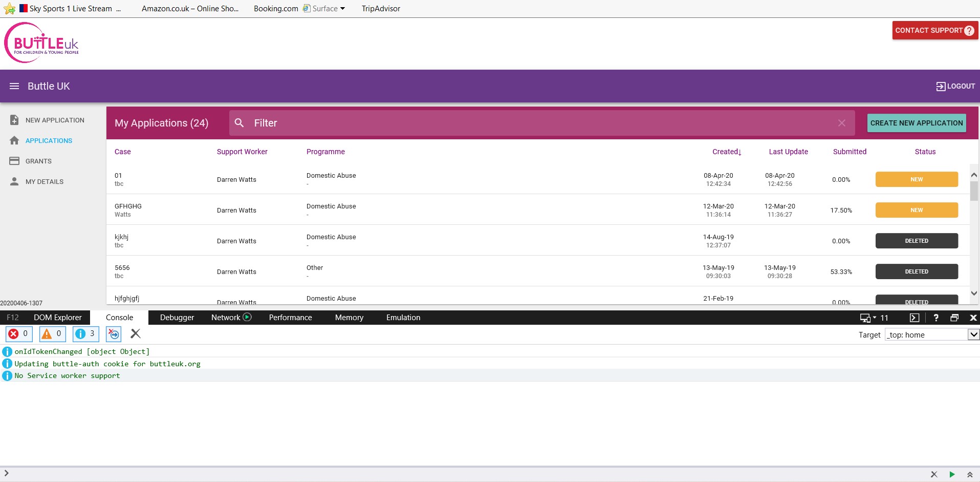Switch to the Memory tab

(x=349, y=318)
